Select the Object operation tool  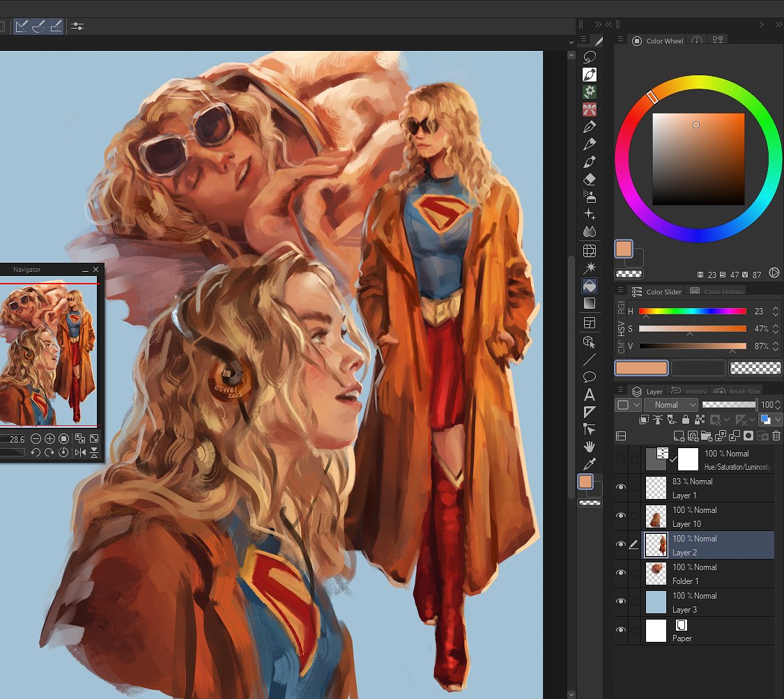590,341
